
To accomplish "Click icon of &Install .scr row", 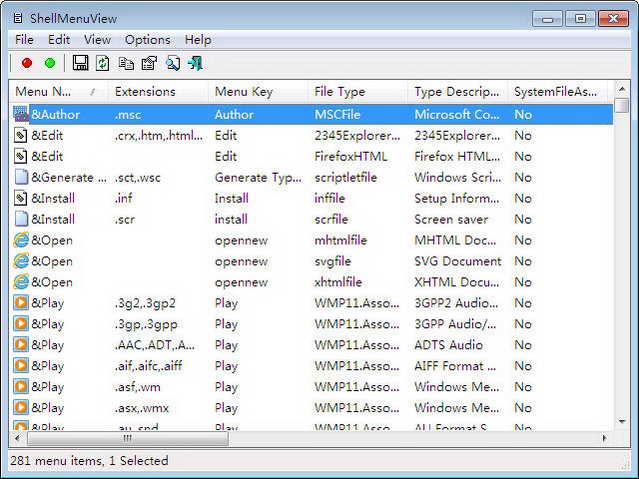I will (x=21, y=219).
